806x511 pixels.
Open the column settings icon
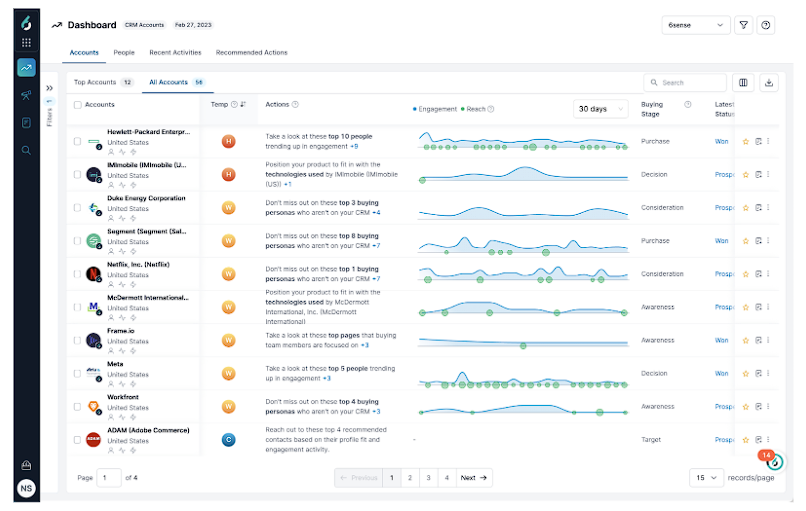(x=743, y=82)
